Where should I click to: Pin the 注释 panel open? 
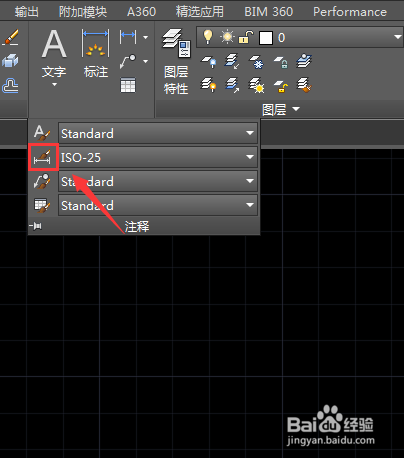[x=35, y=226]
